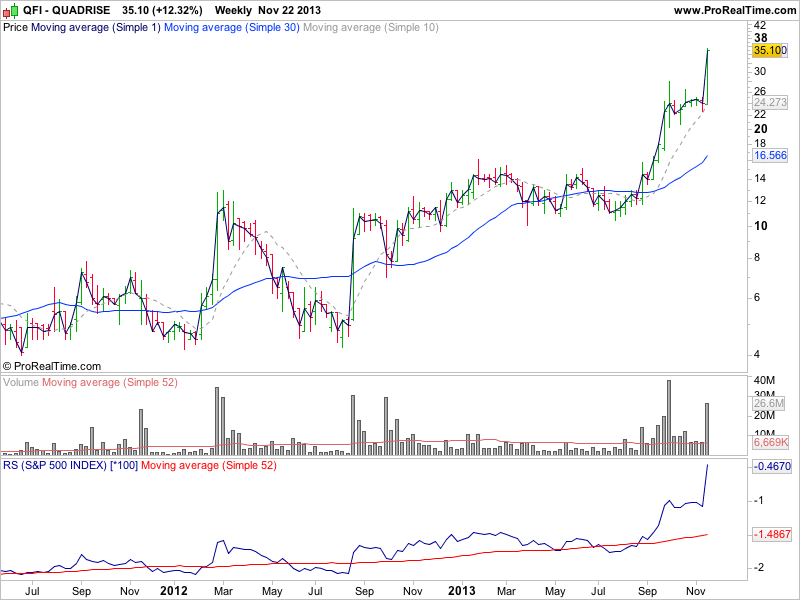Open the www.ProRealTime.com link

[735, 10]
